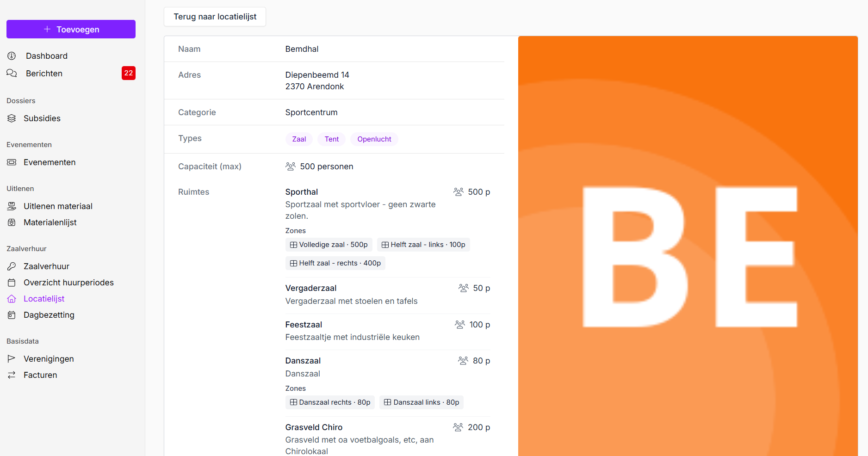
Task: Click the Danszaal links 80p zone chip
Action: click(x=421, y=402)
